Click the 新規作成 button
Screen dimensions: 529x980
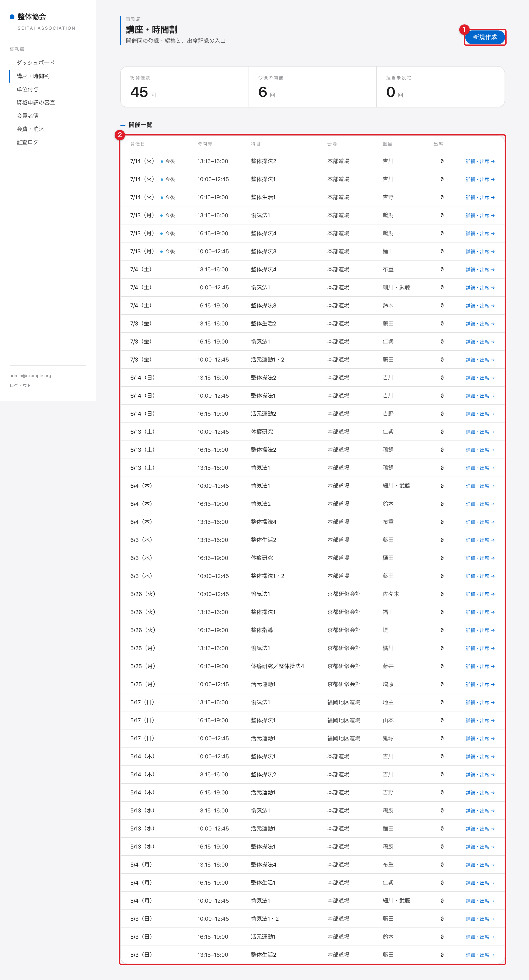point(485,37)
